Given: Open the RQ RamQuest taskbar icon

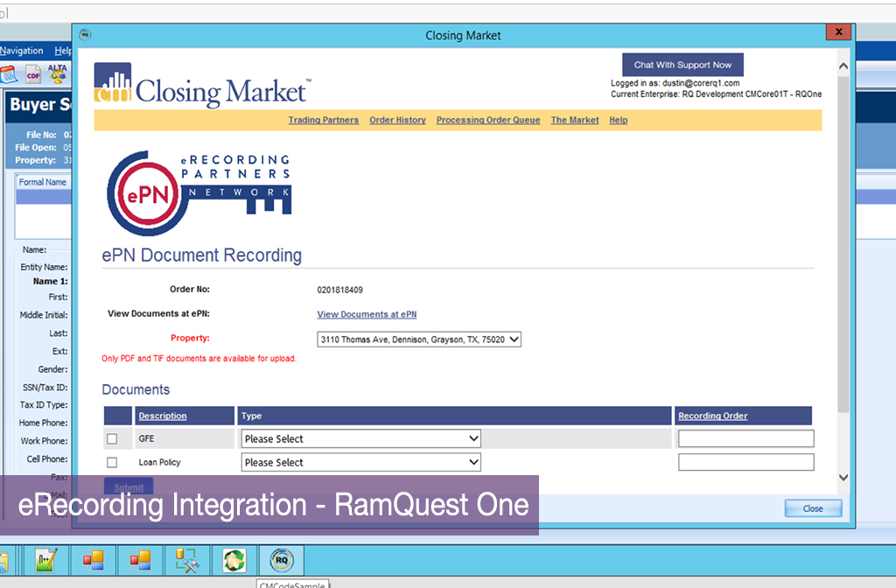Looking at the screenshot, I should pyautogui.click(x=282, y=560).
